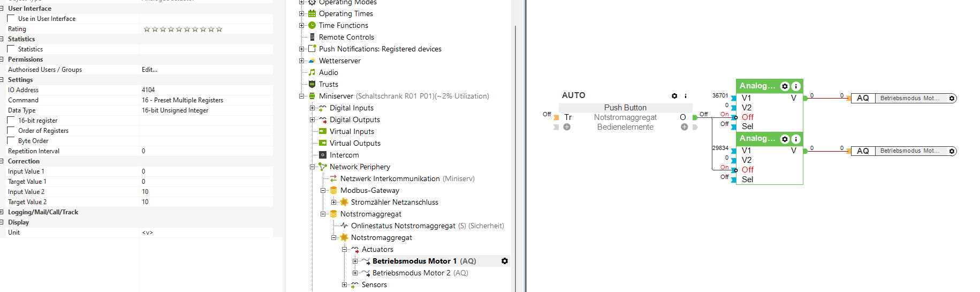Screen dimensions: 980x292
Task: Open the gear on bottom Analog block
Action: coord(785,139)
